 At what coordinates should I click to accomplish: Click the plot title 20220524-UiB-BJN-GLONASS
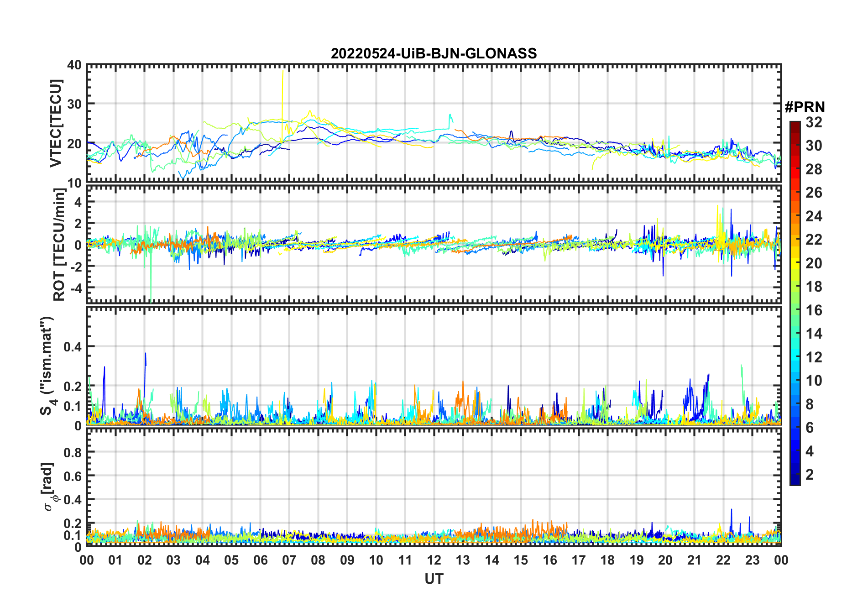[434, 53]
